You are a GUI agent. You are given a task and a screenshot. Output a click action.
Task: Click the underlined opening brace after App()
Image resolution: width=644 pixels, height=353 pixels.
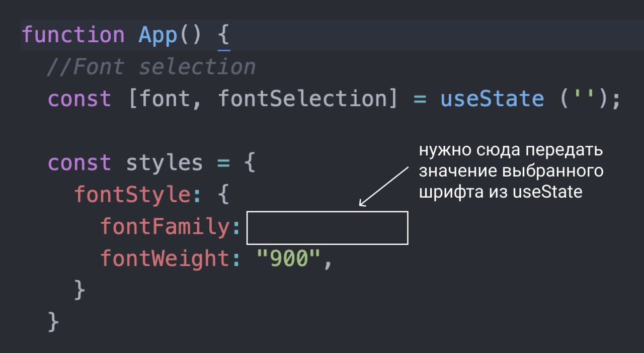(224, 36)
